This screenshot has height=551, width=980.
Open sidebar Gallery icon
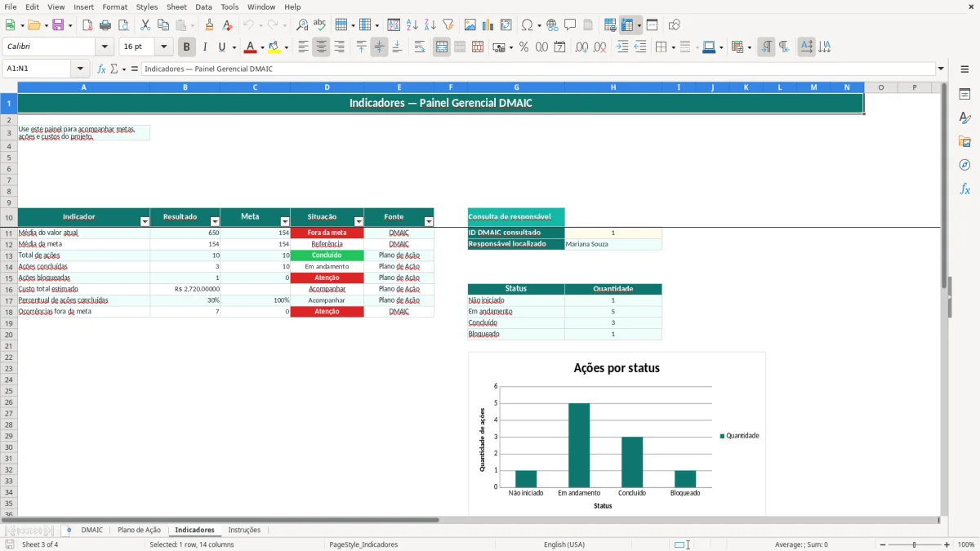(964, 141)
